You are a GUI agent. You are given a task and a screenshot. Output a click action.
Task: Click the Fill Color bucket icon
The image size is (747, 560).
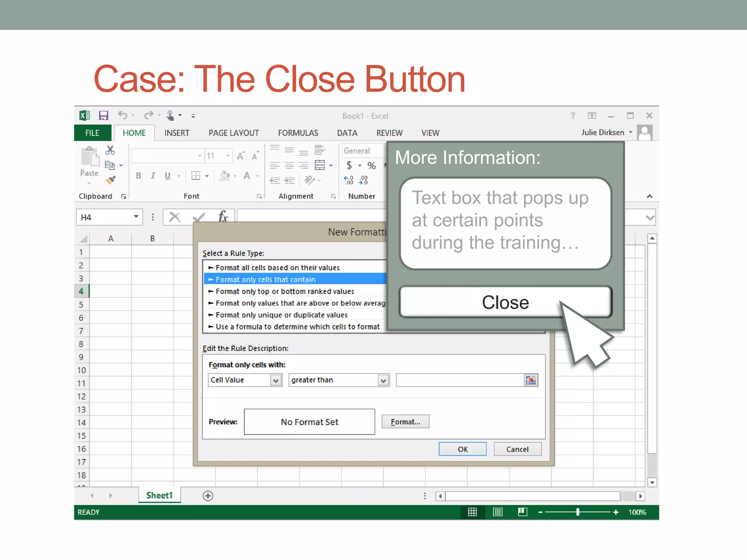[225, 176]
